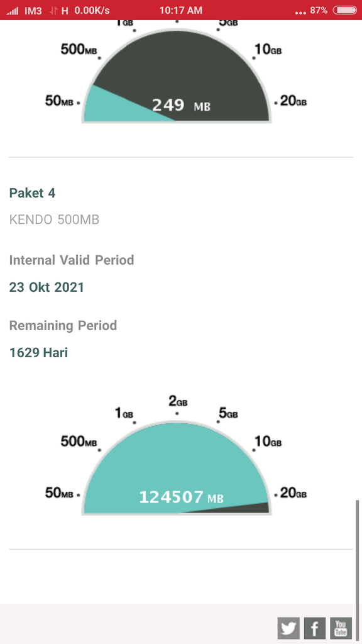This screenshot has height=644, width=362.
Task: Tap the Internal Valid Period label
Action: (72, 260)
